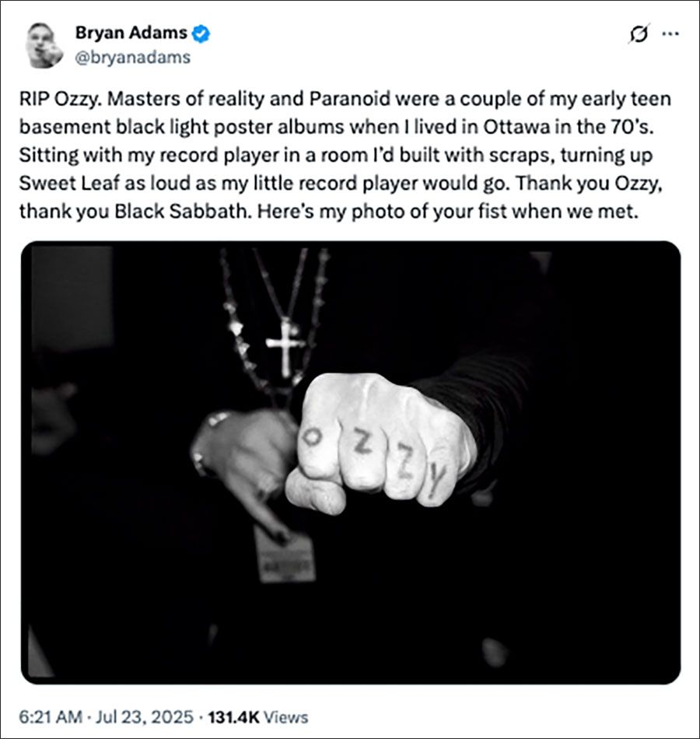Open the three-dot more options menu

click(670, 35)
